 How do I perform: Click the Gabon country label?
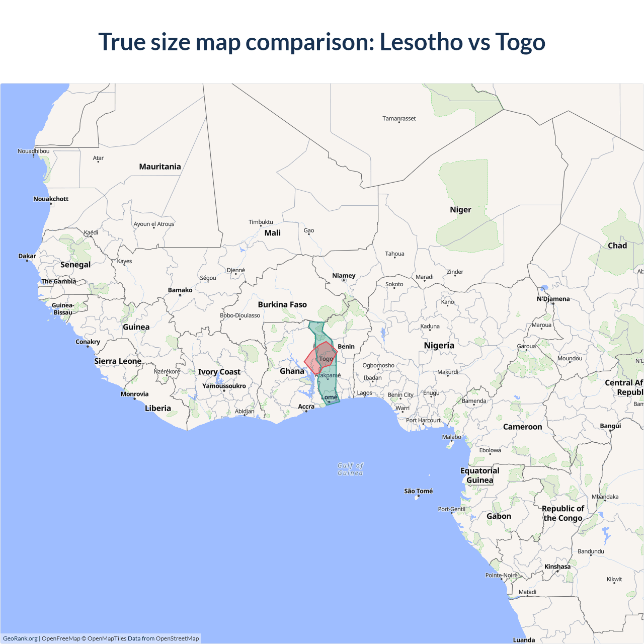(x=499, y=516)
